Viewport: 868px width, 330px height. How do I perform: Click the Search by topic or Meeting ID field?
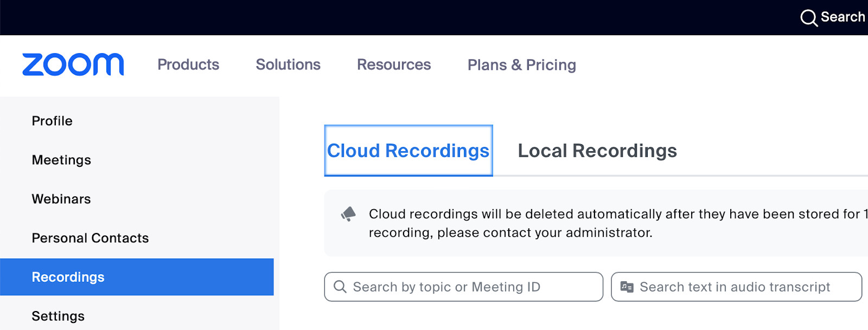(464, 287)
